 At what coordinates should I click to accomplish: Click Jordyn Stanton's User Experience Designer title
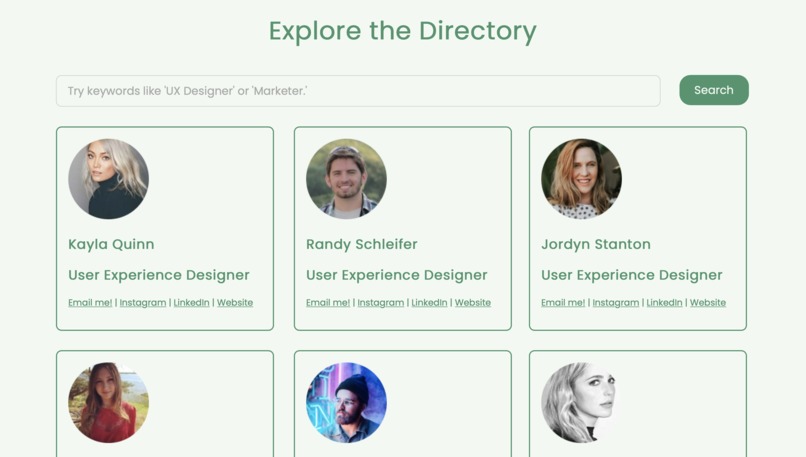tap(632, 276)
